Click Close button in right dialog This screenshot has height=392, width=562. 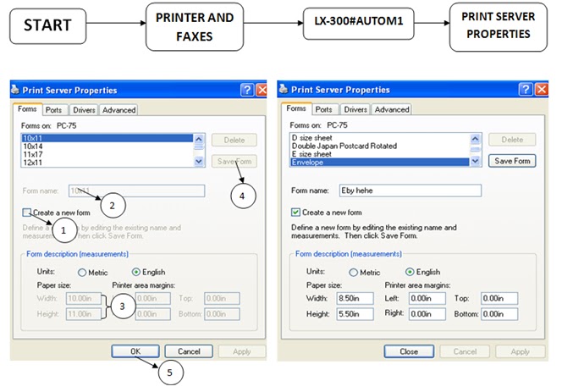(409, 351)
